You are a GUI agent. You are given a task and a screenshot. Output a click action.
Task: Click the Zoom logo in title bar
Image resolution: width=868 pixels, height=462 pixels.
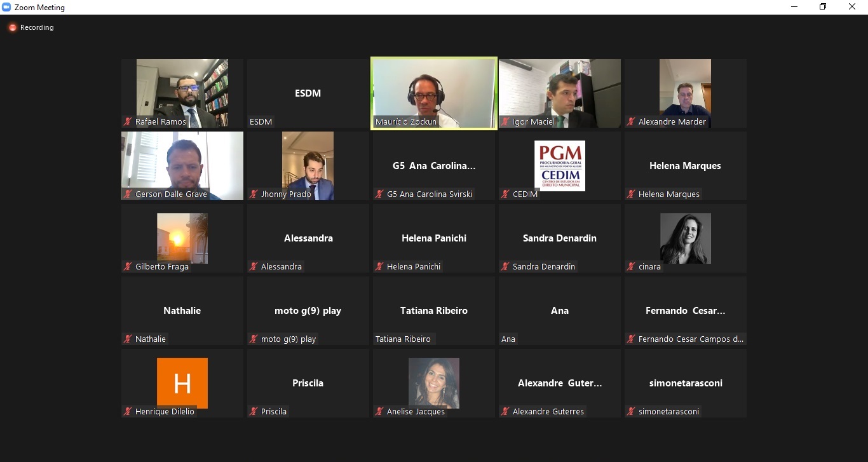[7, 7]
